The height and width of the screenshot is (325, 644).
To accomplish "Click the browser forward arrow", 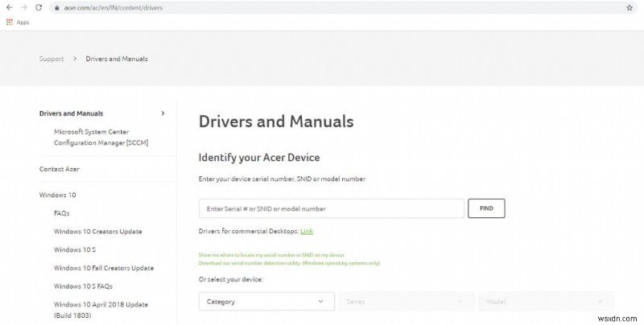I will pos(24,7).
